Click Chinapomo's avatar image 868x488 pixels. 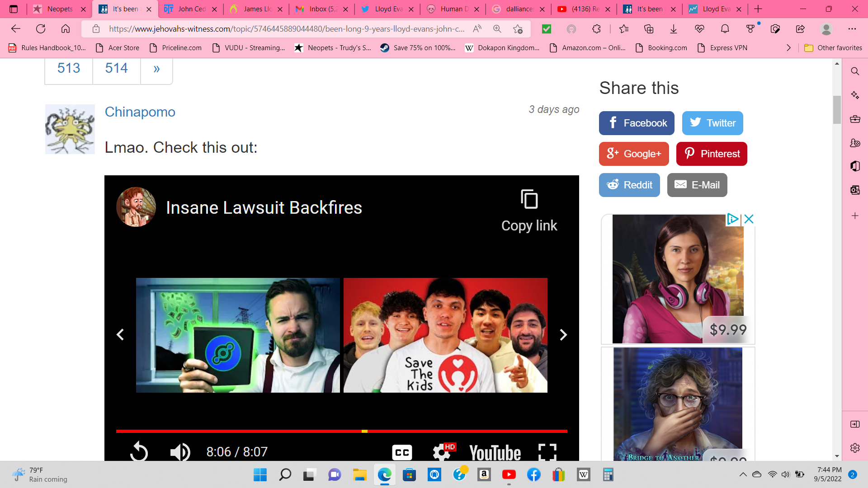(70, 129)
